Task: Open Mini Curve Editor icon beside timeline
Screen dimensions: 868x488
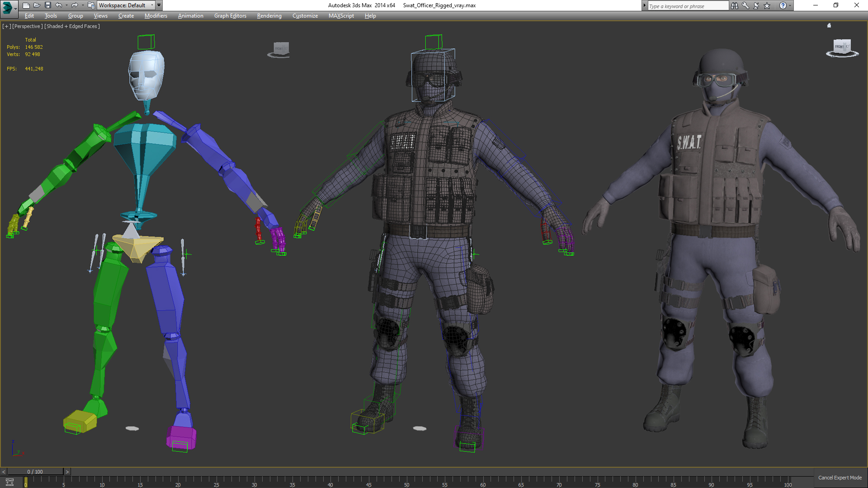Action: pyautogui.click(x=10, y=482)
